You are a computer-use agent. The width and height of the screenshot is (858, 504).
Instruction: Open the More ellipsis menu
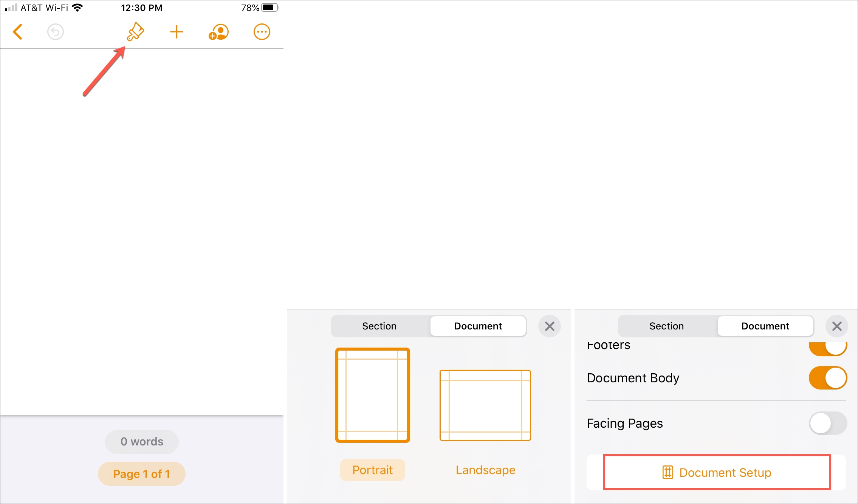262,32
